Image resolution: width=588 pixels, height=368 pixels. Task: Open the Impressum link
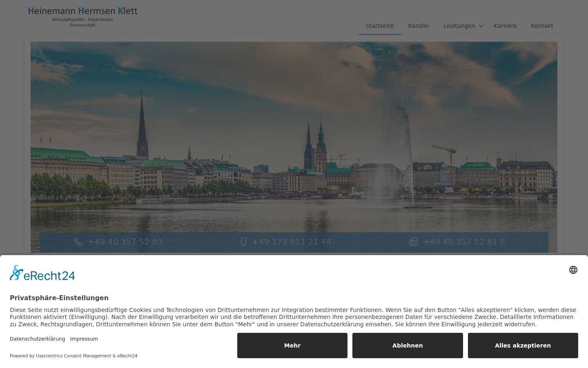click(84, 339)
